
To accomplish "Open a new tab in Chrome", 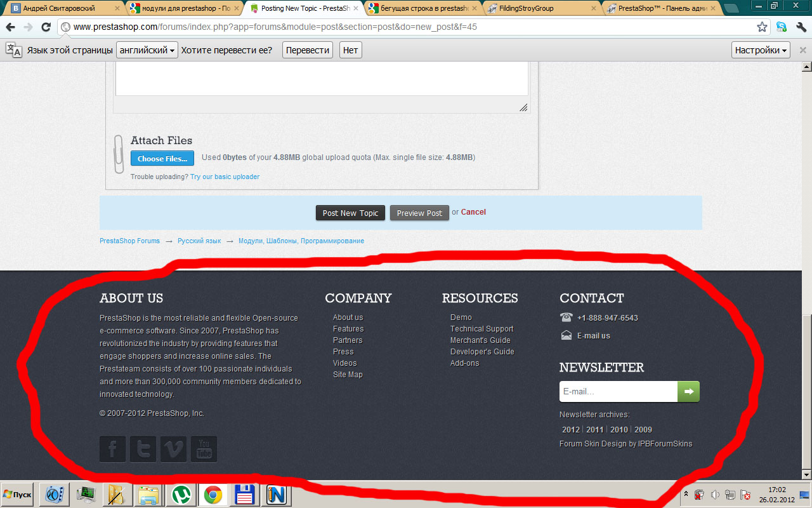I will pyautogui.click(x=731, y=8).
